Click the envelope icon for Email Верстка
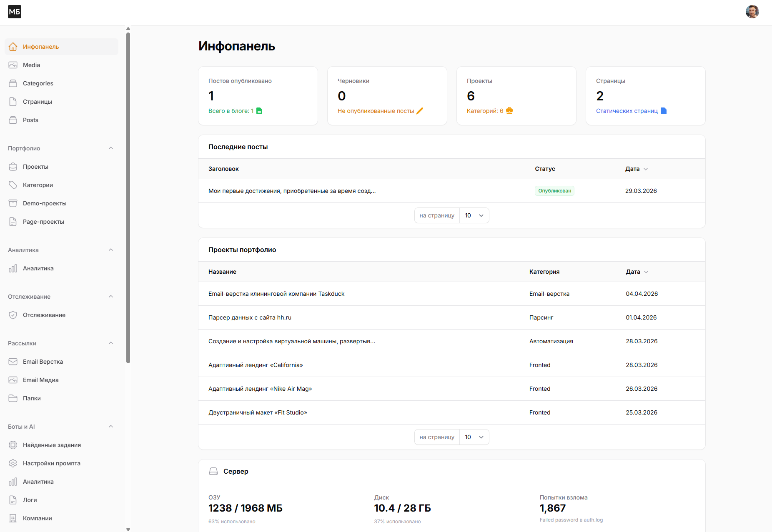 click(x=13, y=362)
